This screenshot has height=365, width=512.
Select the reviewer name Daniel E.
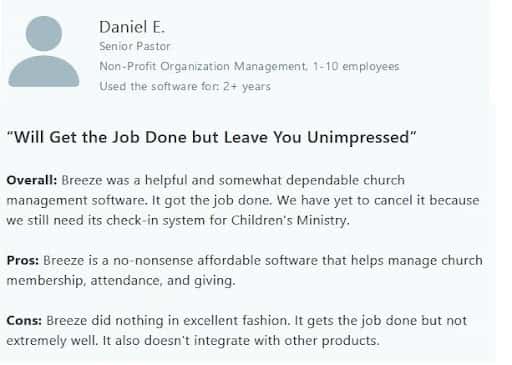132,27
